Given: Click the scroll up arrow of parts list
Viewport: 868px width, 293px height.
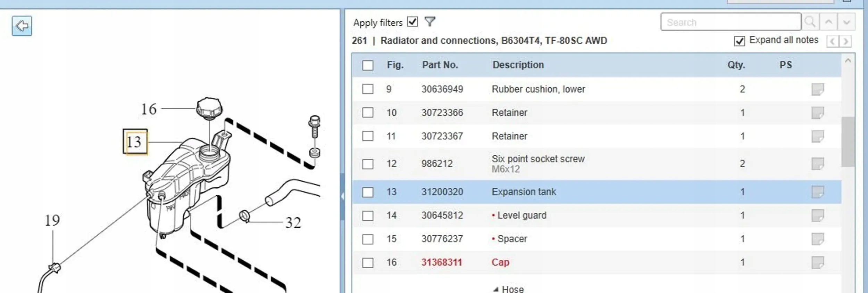Looking at the screenshot, I should [848, 61].
